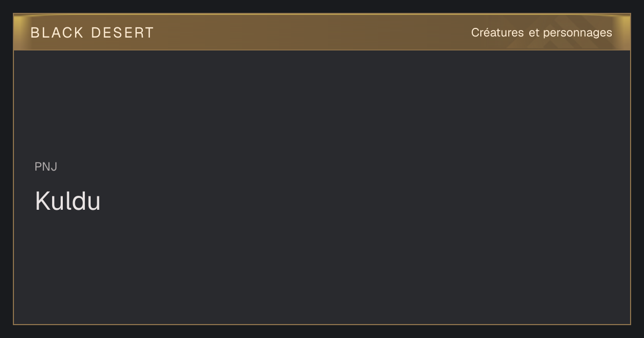This screenshot has height=338, width=644.
Task: Click the faint chevron emblem in the header
Action: click(542, 40)
